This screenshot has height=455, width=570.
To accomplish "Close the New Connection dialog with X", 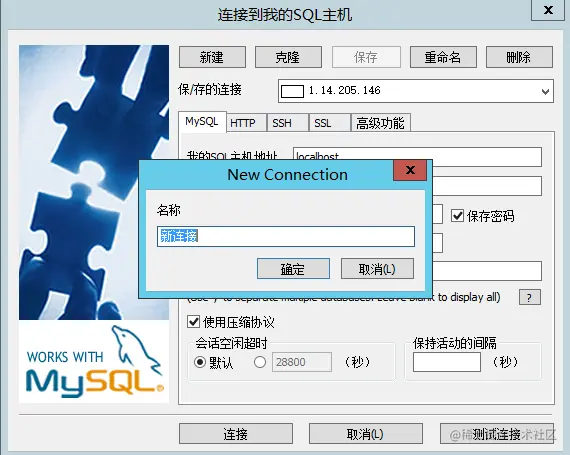I will [410, 170].
